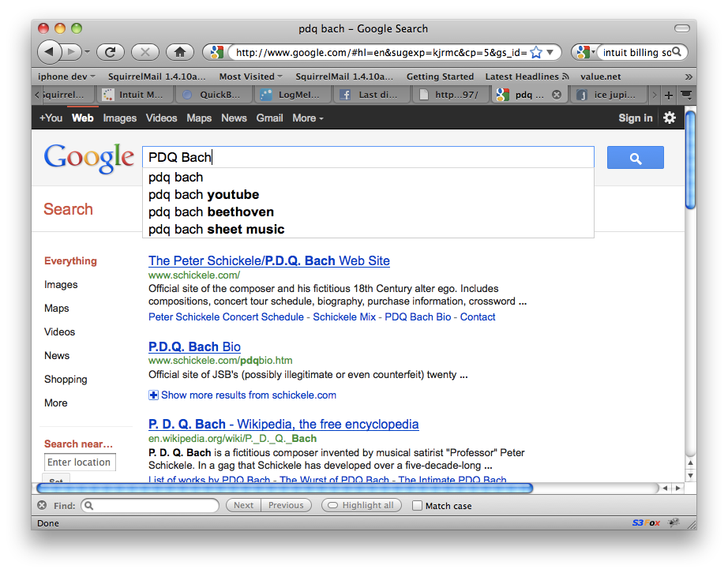Image resolution: width=728 pixels, height=573 pixels.
Task: Open the URL history dropdown arrow
Action: 550,52
